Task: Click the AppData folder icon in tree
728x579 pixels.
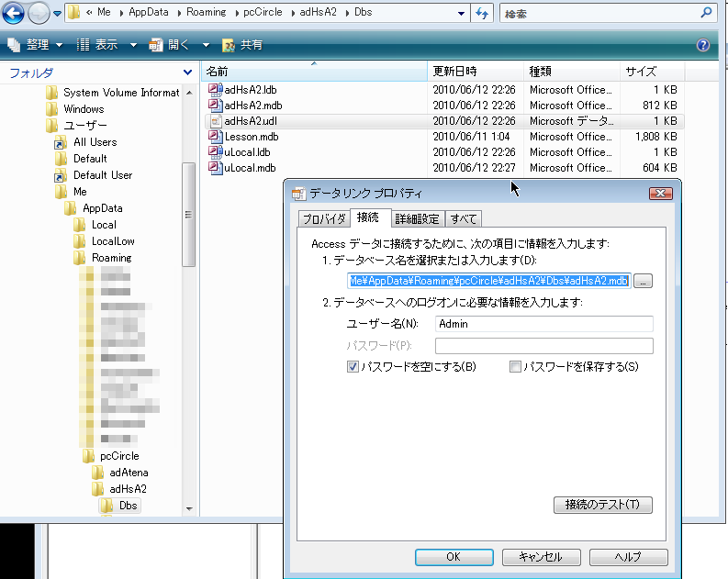Action: pos(70,208)
